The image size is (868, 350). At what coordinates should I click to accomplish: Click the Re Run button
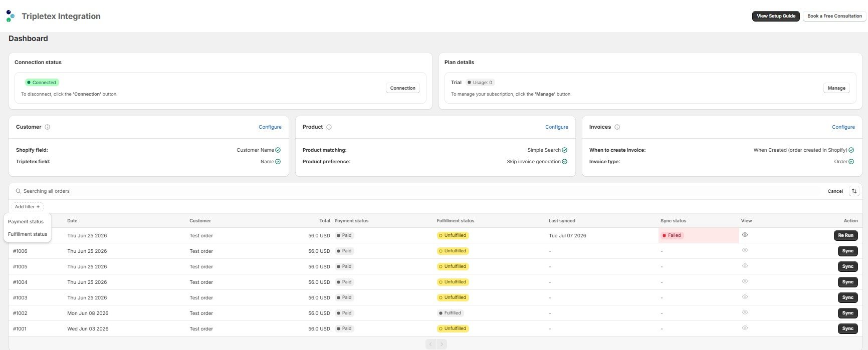click(845, 235)
